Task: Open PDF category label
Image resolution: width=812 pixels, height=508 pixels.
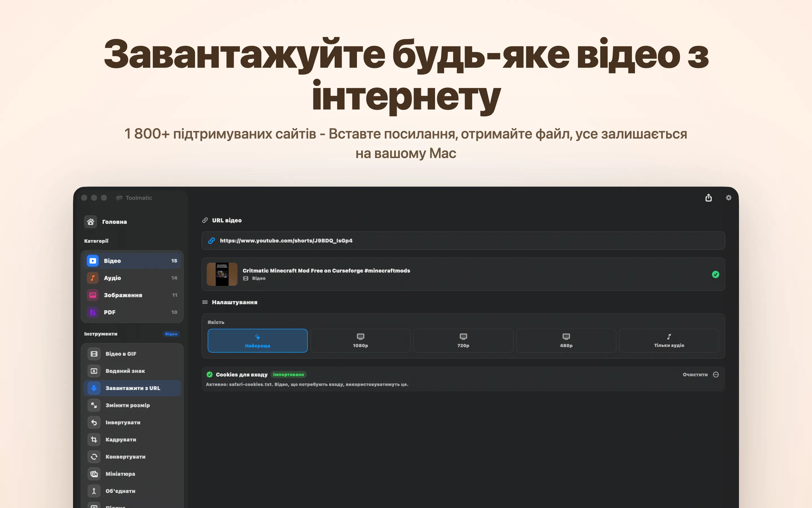Action: [x=110, y=312]
